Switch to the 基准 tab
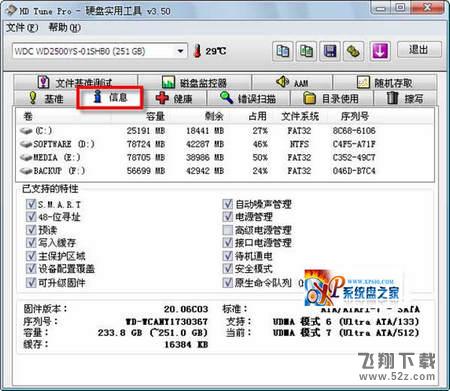This screenshot has width=450, height=391. pos(46,98)
